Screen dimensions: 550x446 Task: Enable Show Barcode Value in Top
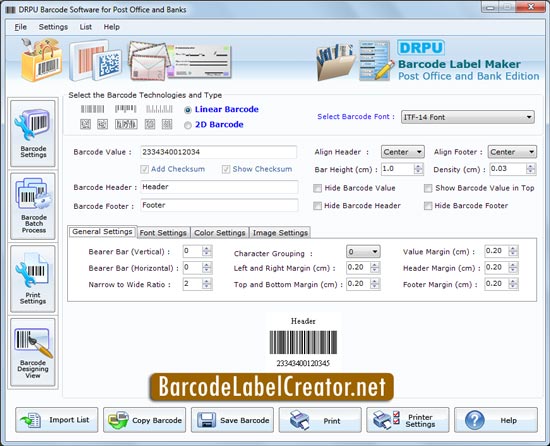428,189
